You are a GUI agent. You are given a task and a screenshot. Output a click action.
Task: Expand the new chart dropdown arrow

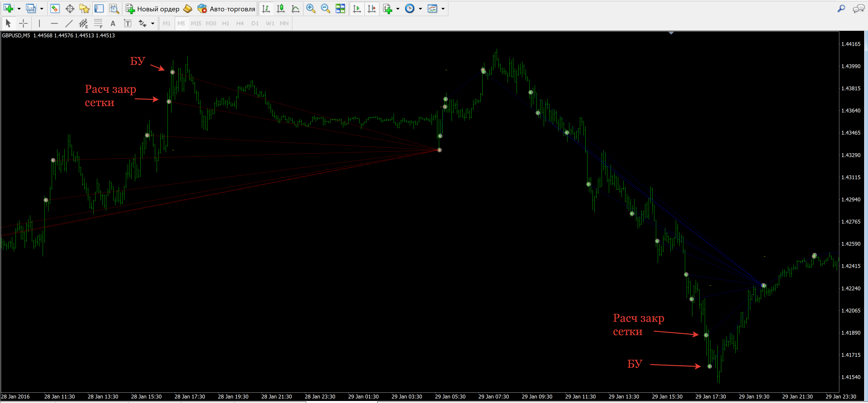click(x=19, y=9)
